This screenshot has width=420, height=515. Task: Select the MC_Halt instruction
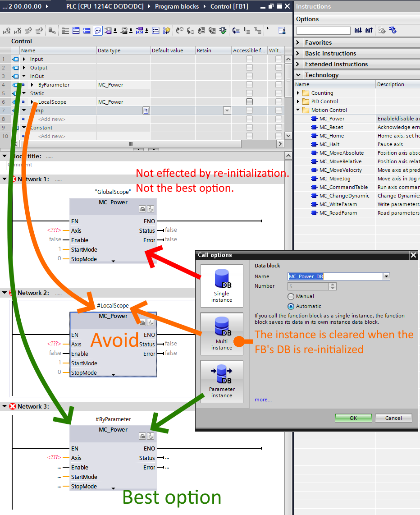[329, 144]
